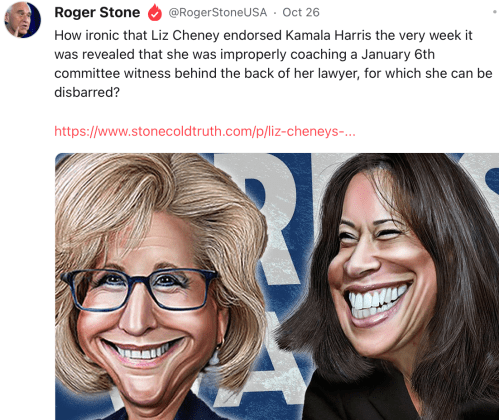Click the white smile of the laughing caricature
The width and height of the screenshot is (499, 420).
coord(378,301)
